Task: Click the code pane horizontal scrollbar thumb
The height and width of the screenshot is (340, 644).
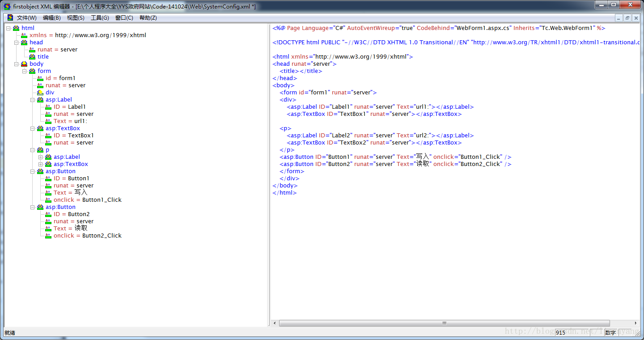Action: point(445,323)
